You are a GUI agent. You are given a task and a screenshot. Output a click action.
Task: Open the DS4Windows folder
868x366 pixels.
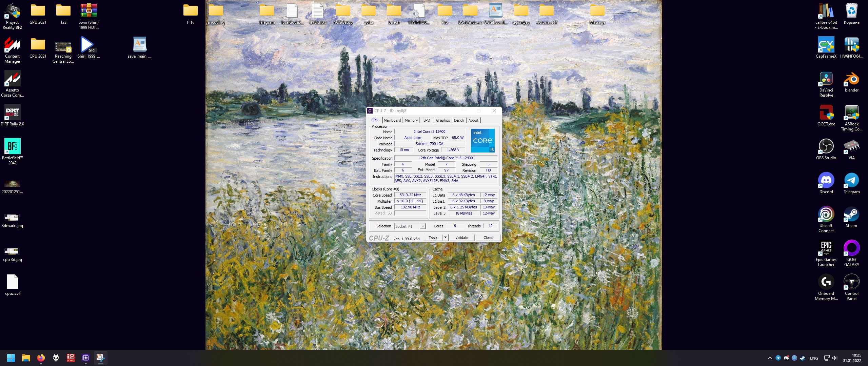click(470, 14)
